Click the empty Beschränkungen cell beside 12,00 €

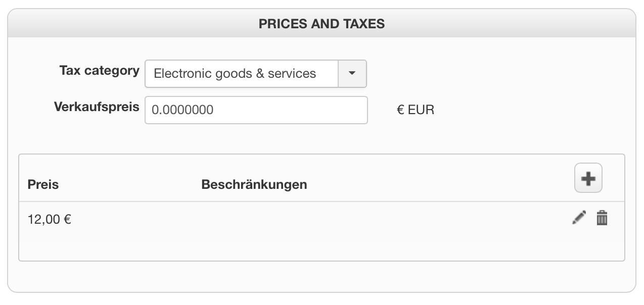point(303,220)
